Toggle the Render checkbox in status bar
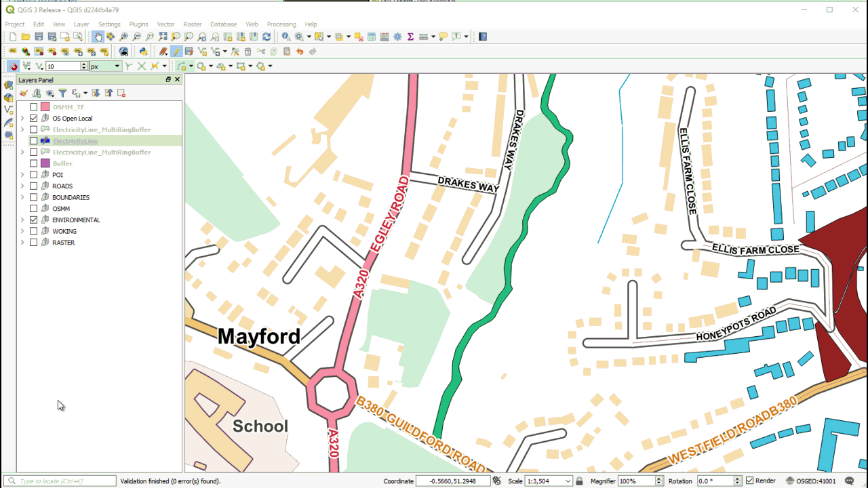Viewport: 868px width, 488px height. (x=749, y=481)
